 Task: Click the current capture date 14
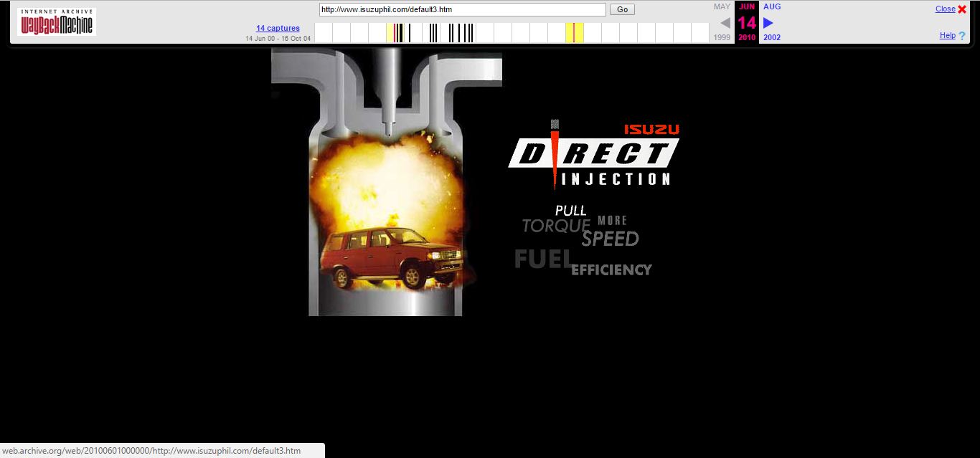click(747, 22)
